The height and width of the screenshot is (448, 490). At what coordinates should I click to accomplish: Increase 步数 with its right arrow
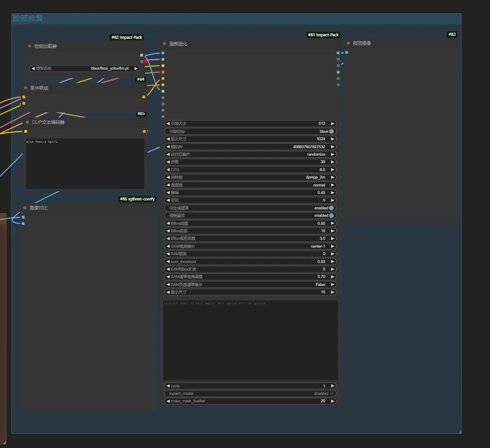click(332, 162)
